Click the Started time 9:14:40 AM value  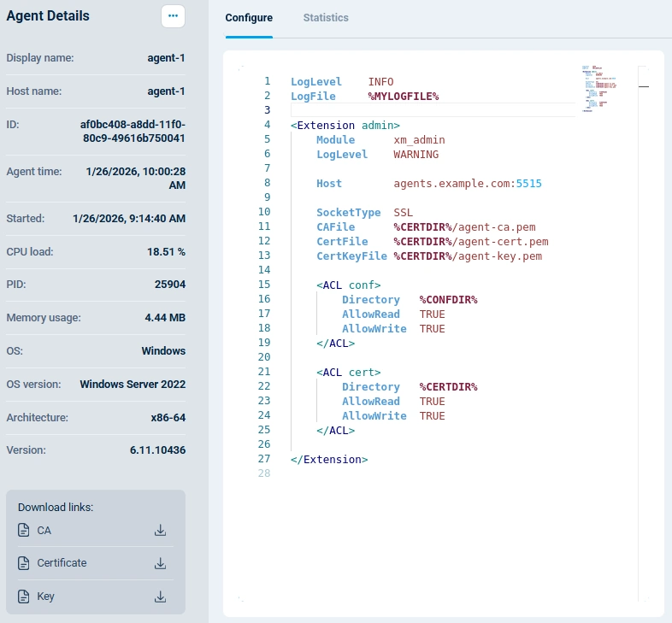(129, 219)
